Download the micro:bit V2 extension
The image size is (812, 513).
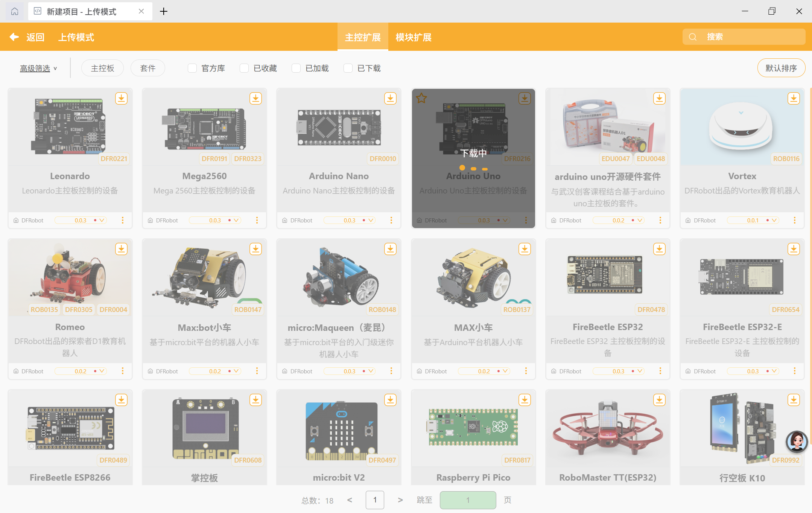point(390,400)
